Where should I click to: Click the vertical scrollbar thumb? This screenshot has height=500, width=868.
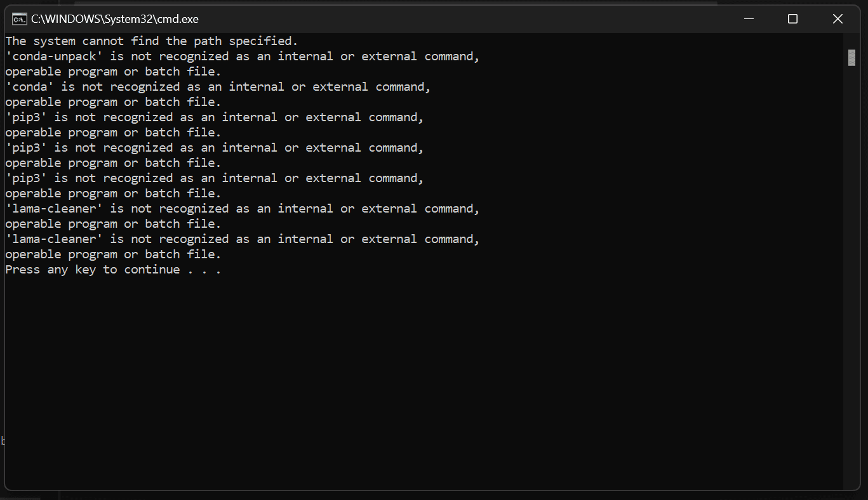(851, 58)
